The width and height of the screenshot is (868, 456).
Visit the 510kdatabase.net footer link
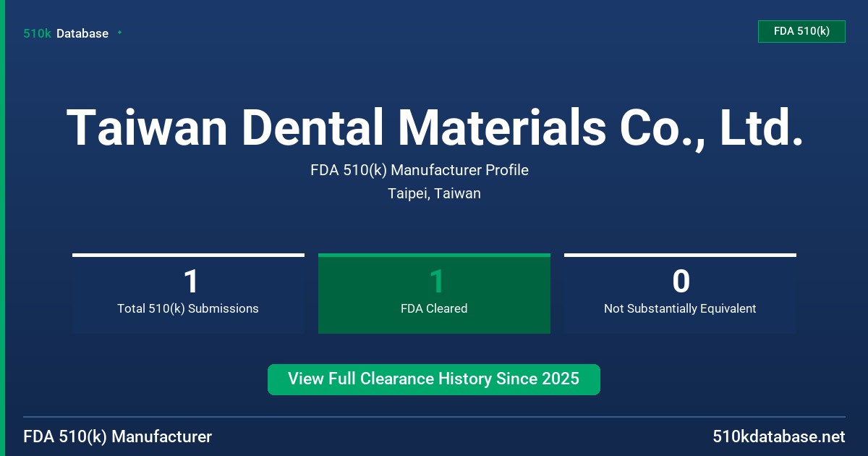pos(778,437)
